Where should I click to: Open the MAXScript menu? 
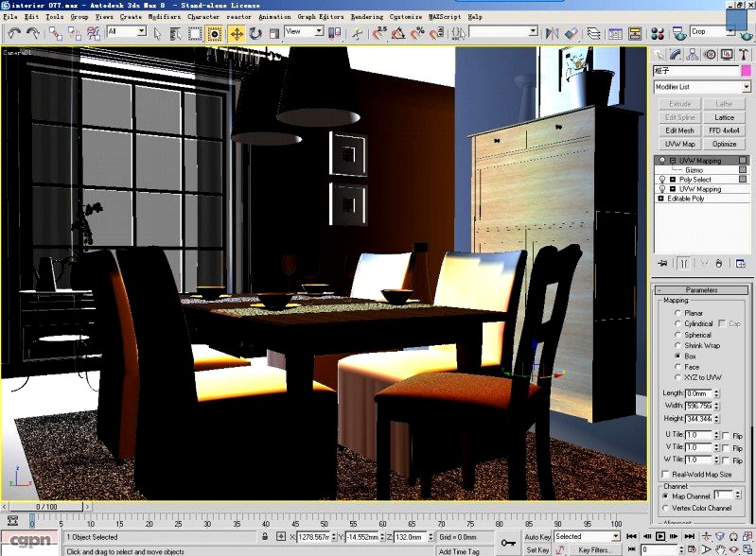point(445,16)
